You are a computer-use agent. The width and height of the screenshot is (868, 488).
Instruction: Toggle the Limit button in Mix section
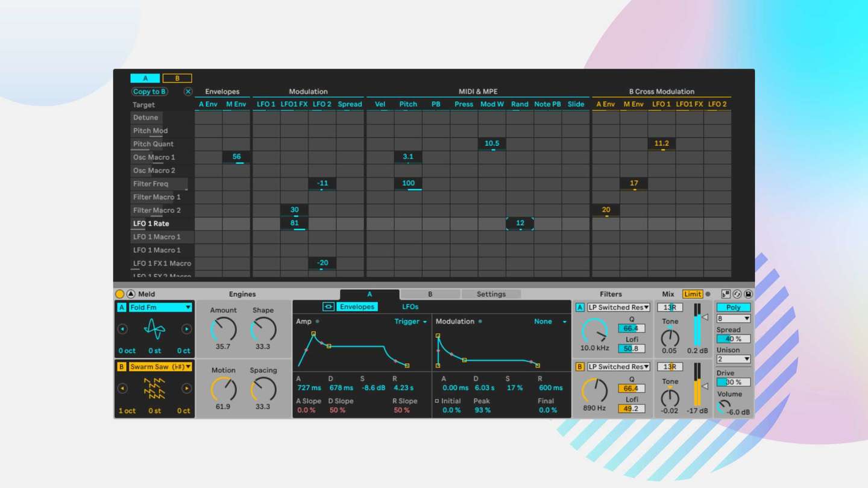(x=693, y=294)
